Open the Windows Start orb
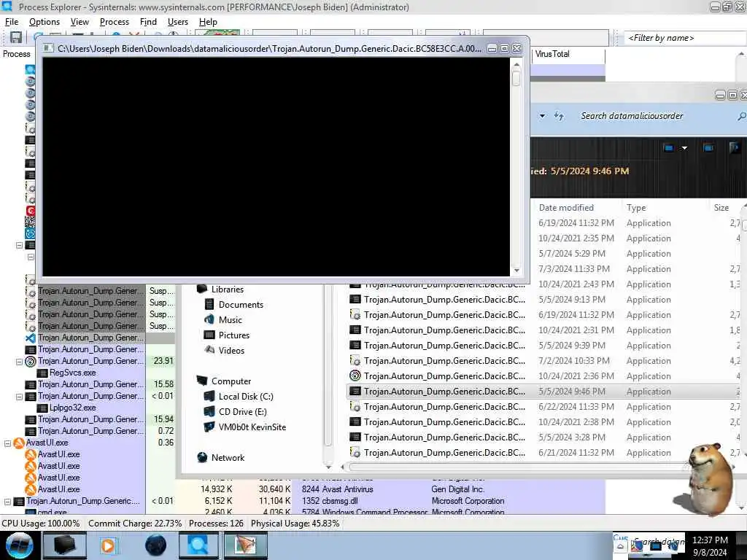The image size is (747, 560). click(x=20, y=545)
